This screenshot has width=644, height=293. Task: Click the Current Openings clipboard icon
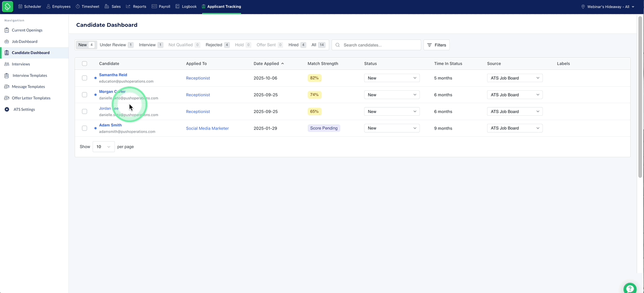click(x=7, y=30)
